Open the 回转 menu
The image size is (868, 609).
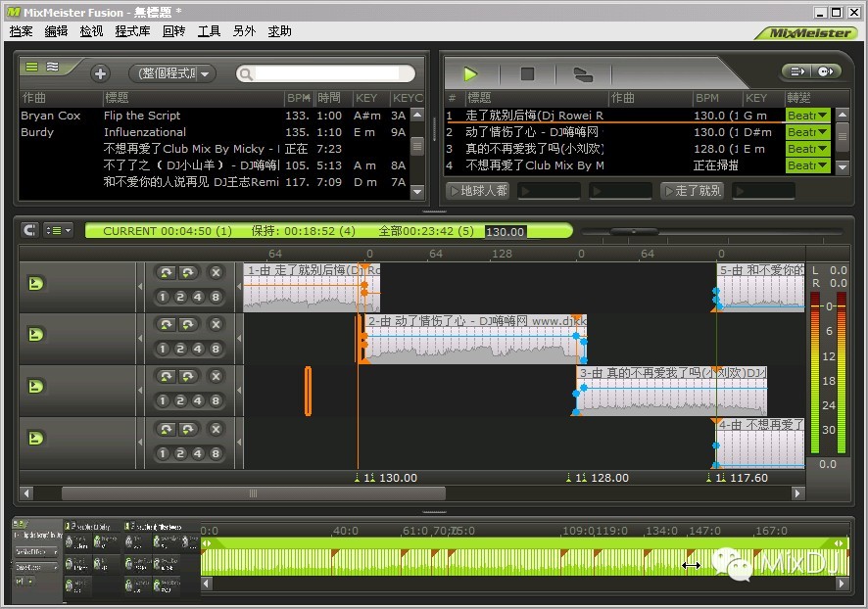173,31
